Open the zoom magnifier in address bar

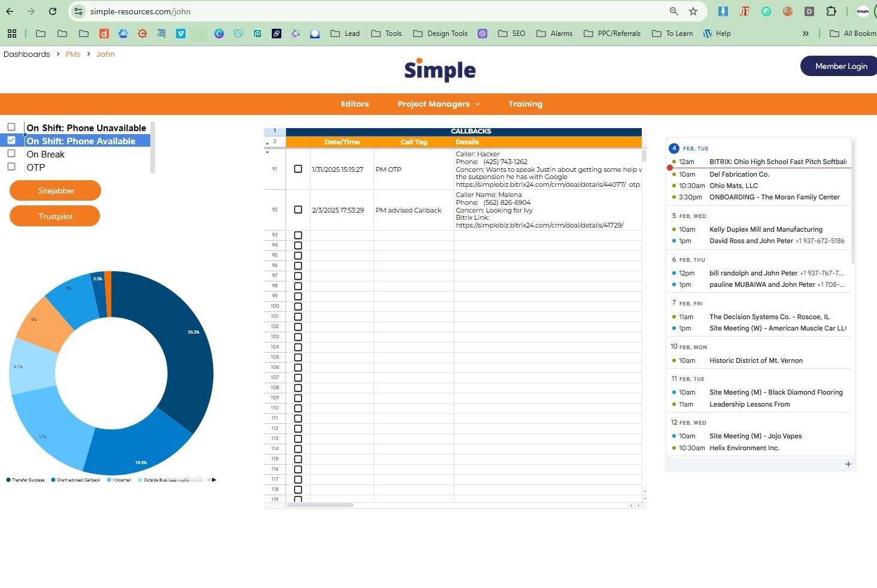(673, 11)
